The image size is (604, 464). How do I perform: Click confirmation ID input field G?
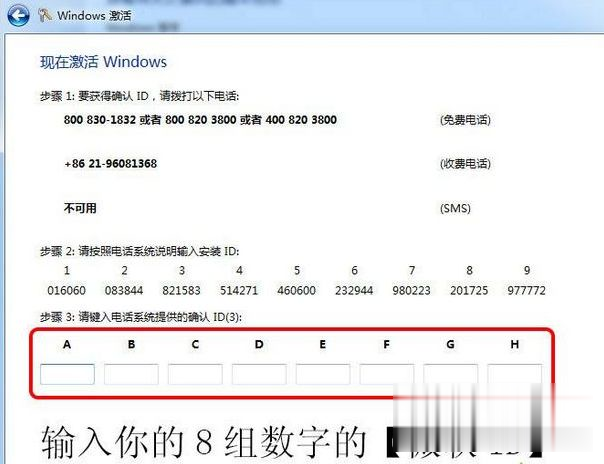pyautogui.click(x=451, y=374)
